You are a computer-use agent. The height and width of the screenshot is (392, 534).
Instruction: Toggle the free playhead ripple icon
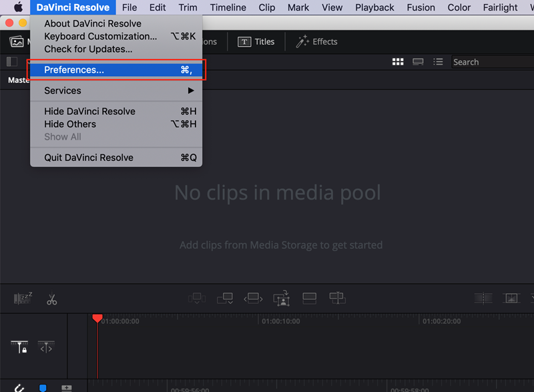(x=46, y=347)
